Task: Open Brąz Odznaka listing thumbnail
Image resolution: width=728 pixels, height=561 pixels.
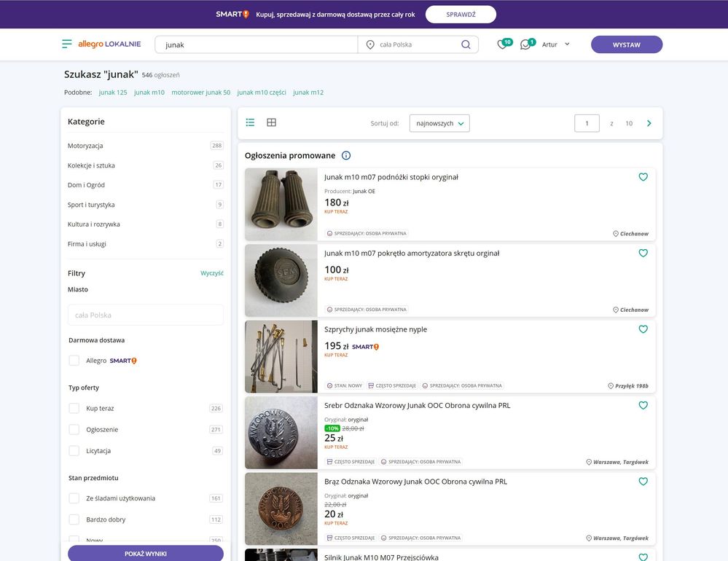Action: pos(281,509)
